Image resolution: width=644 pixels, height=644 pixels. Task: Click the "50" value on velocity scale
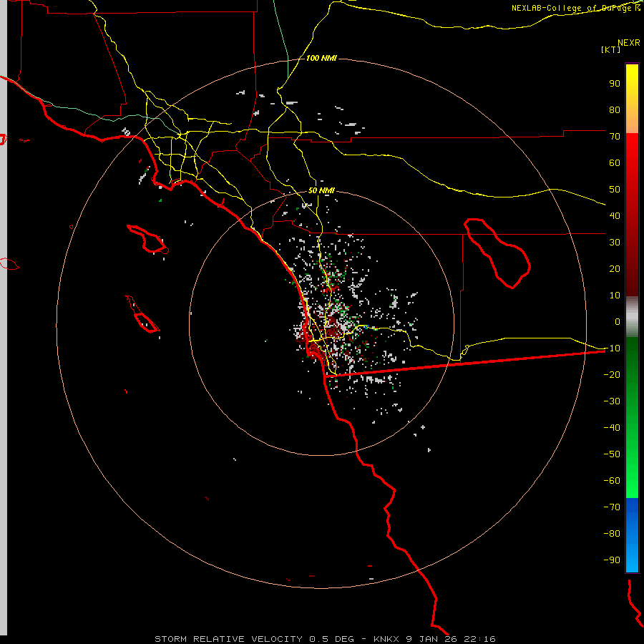click(x=615, y=190)
